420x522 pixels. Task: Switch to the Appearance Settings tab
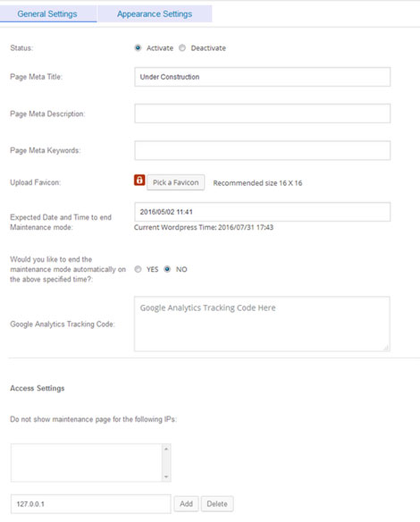point(155,14)
